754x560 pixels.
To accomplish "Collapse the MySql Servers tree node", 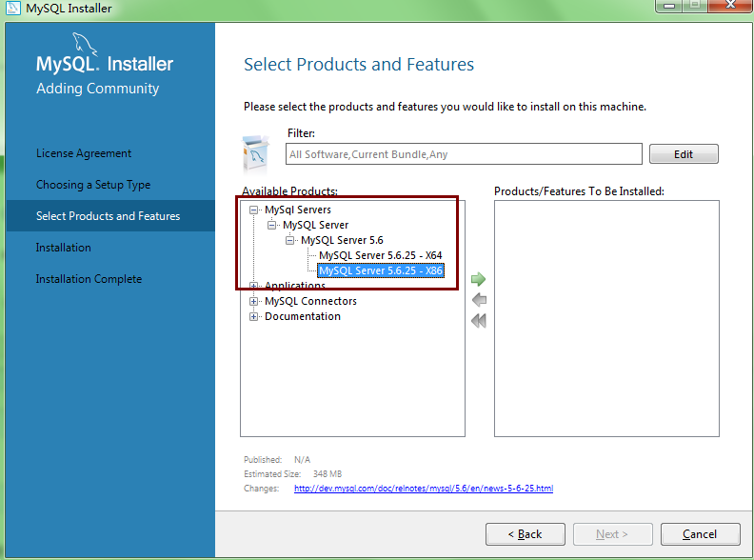I will [x=253, y=210].
